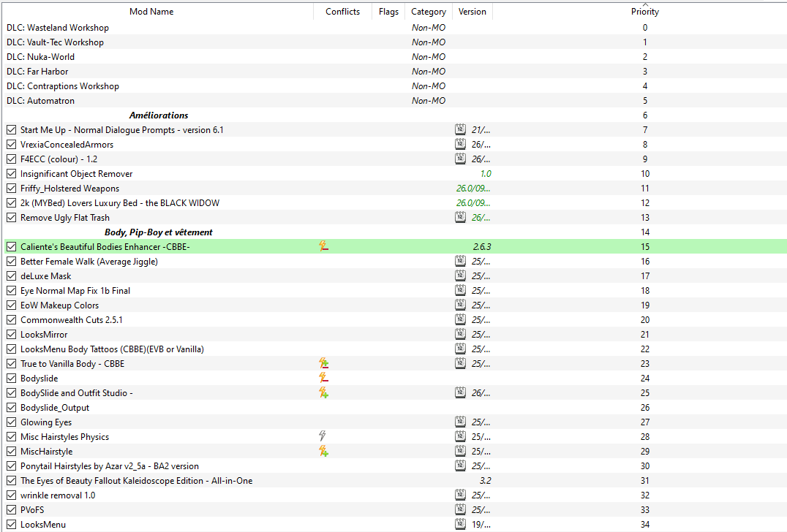Click the conflict lightning icon on the Bodyslide row
The image size is (787, 532).
click(324, 378)
